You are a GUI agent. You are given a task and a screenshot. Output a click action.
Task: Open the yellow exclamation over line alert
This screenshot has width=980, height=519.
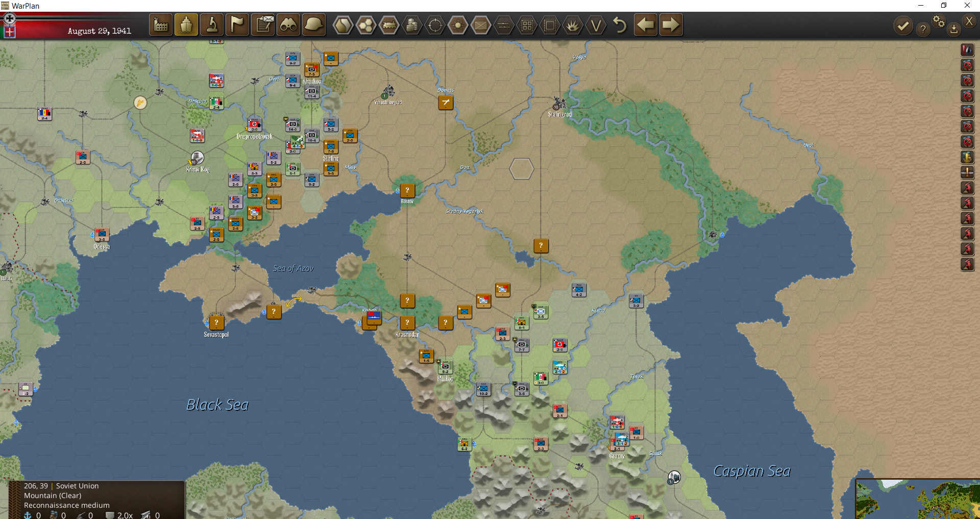[x=967, y=172]
